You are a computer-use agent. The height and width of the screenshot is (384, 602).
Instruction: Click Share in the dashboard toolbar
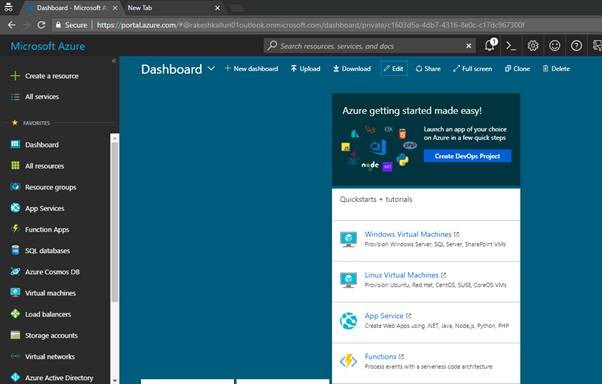click(x=428, y=69)
